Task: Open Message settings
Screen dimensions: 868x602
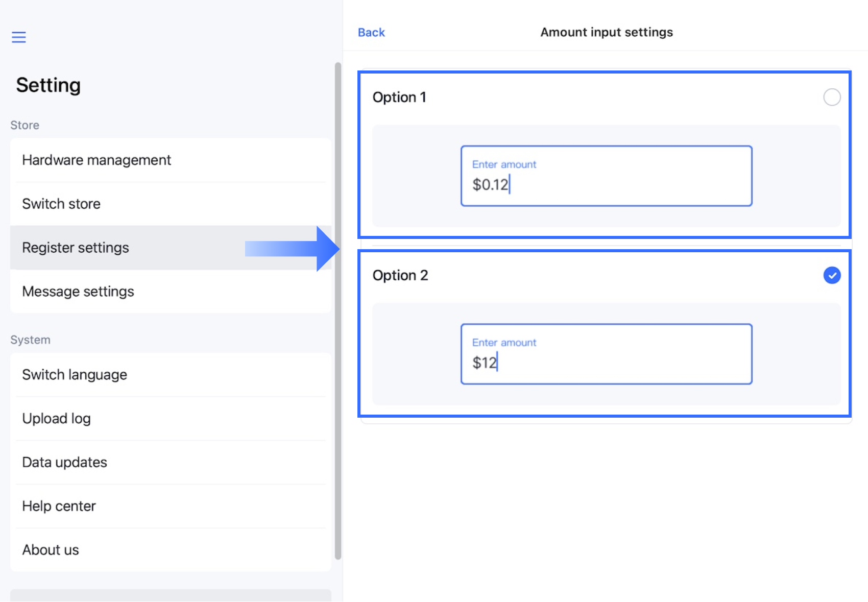Action: point(78,292)
